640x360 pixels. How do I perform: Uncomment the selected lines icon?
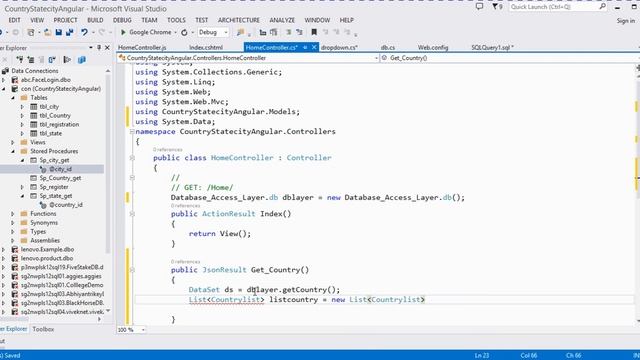[299, 32]
